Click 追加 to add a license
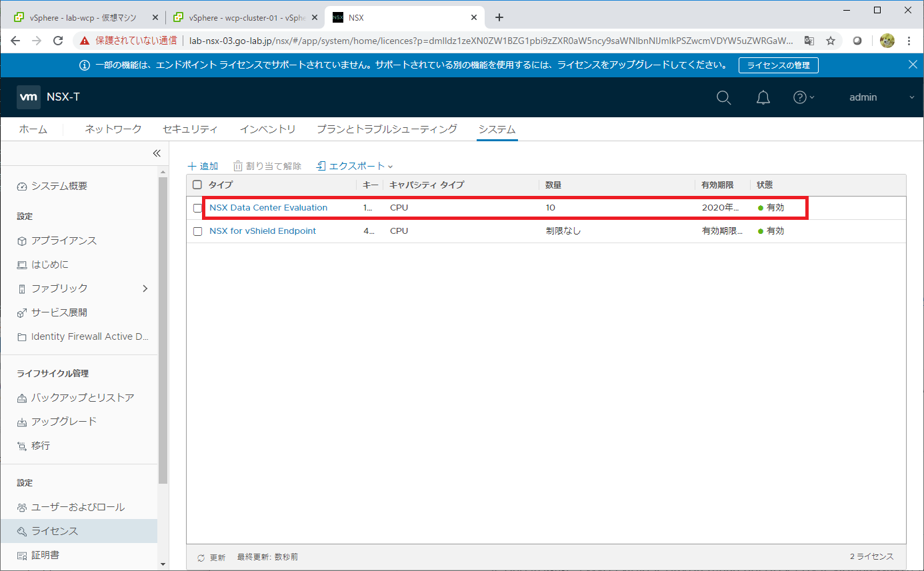924x571 pixels. click(x=203, y=166)
